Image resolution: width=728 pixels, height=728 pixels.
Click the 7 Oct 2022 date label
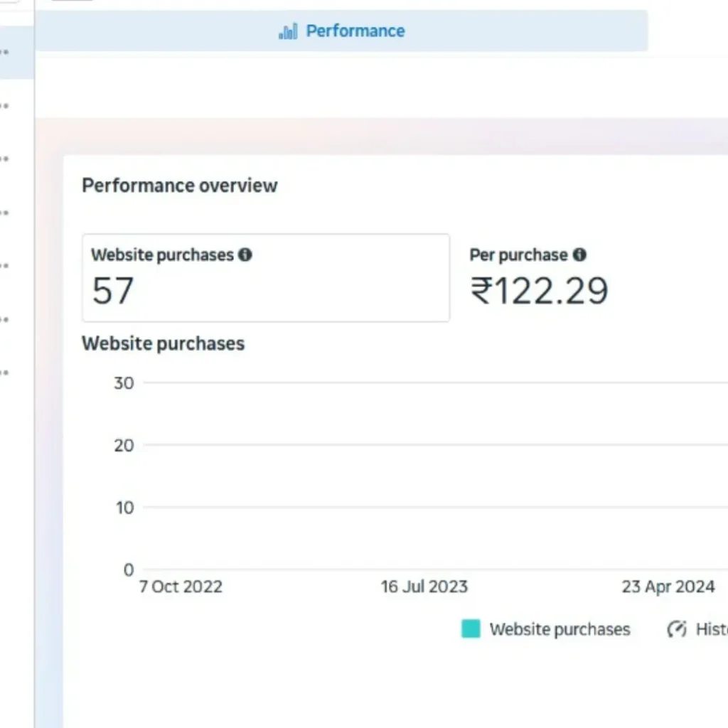point(181,587)
